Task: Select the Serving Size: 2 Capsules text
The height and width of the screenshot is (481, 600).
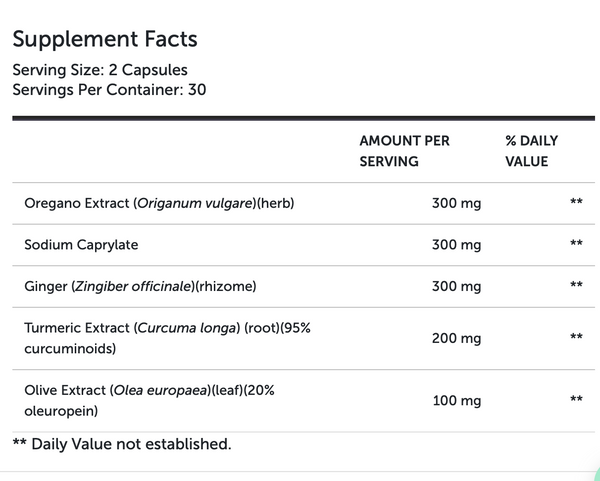Action: [x=100, y=70]
